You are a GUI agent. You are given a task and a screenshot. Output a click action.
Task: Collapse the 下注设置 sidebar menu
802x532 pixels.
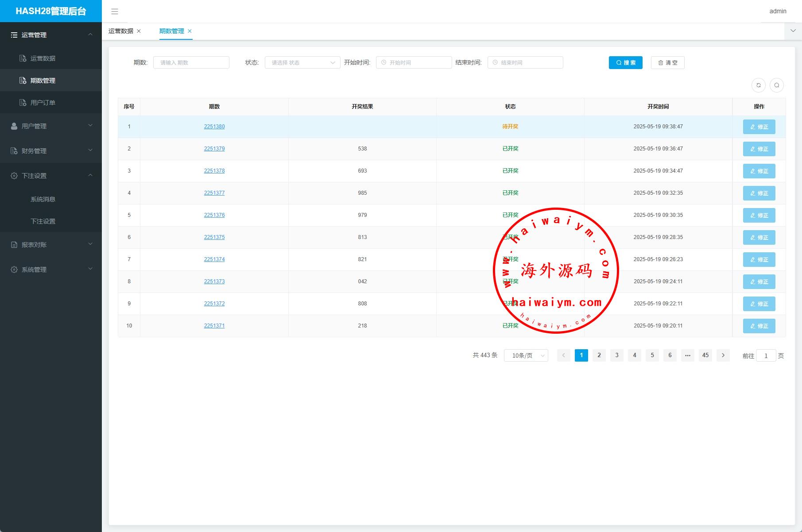[51, 176]
